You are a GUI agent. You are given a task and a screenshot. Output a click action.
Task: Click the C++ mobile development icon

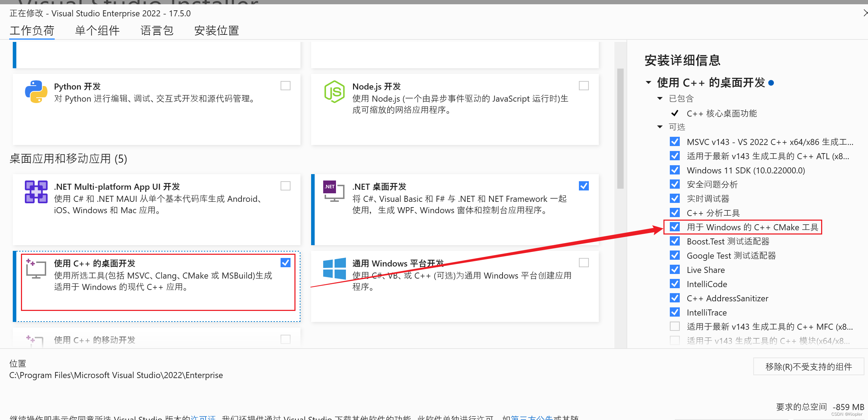(35, 341)
